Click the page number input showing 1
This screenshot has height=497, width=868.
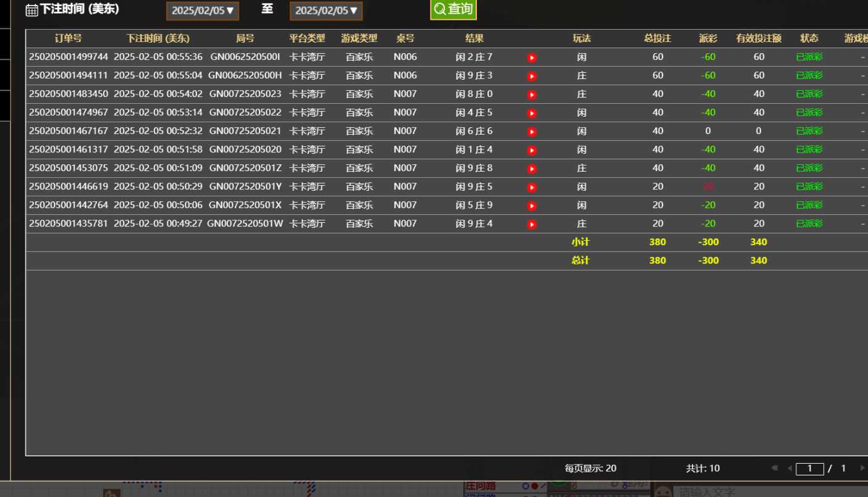point(809,468)
